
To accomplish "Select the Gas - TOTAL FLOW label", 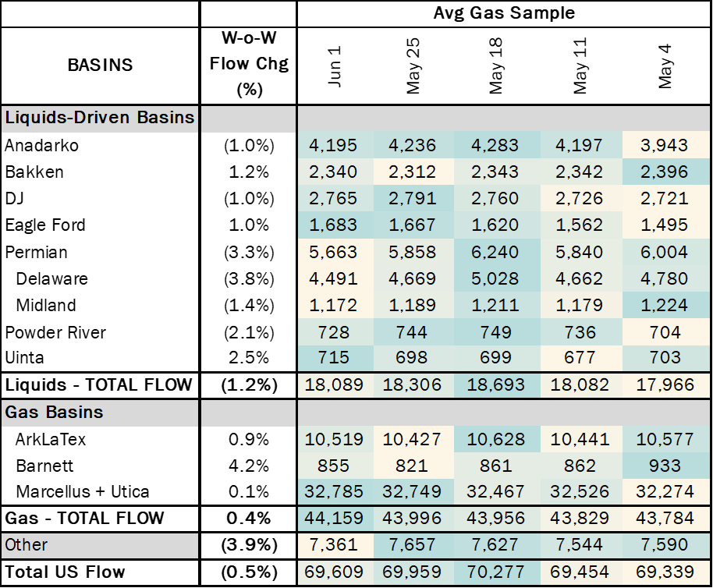I will [x=84, y=518].
